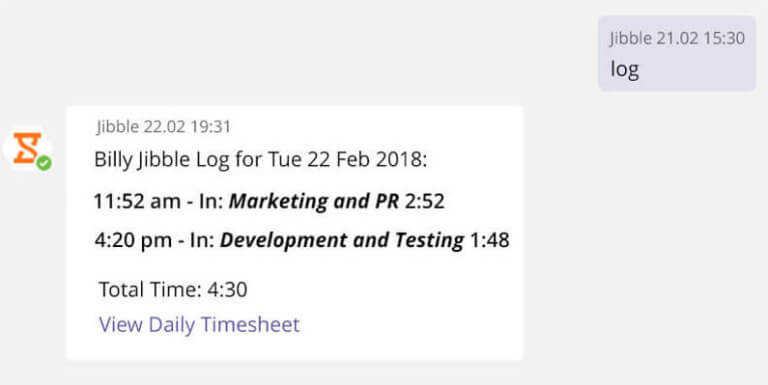Click the word 'log' in sent message

(x=624, y=70)
